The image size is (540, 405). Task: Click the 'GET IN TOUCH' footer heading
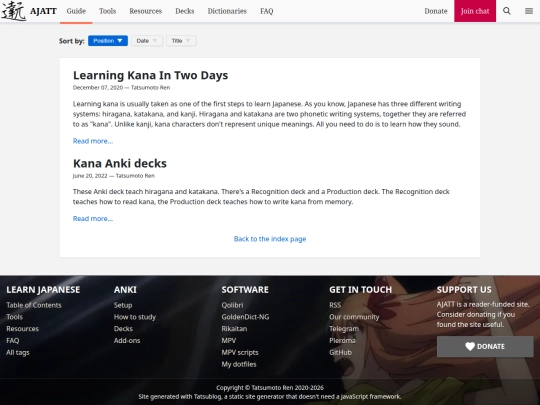(x=361, y=290)
